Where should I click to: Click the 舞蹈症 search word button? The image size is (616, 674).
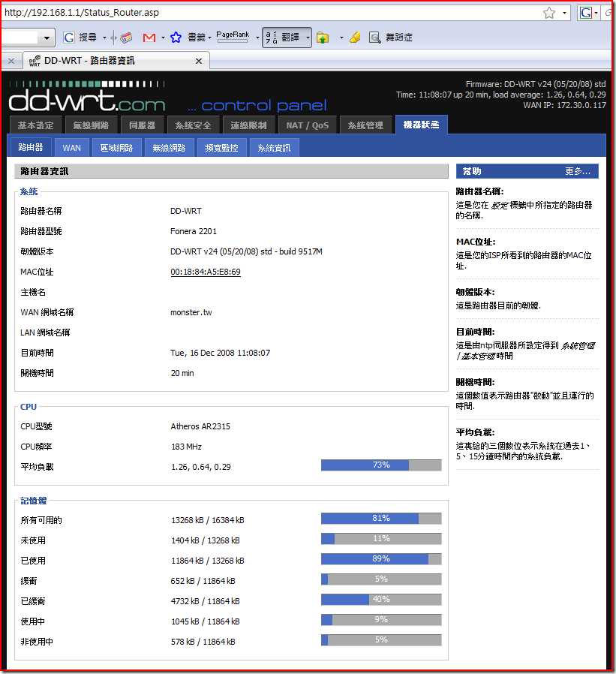tap(398, 38)
